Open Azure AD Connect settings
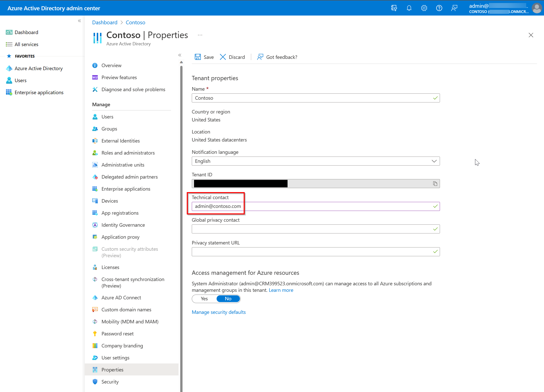 coord(121,298)
